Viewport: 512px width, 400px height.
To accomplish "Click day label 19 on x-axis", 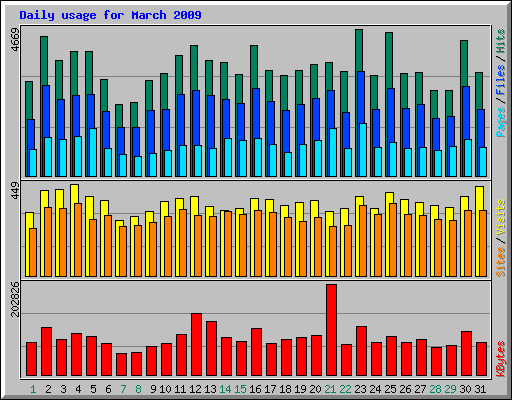I will coord(300,389).
